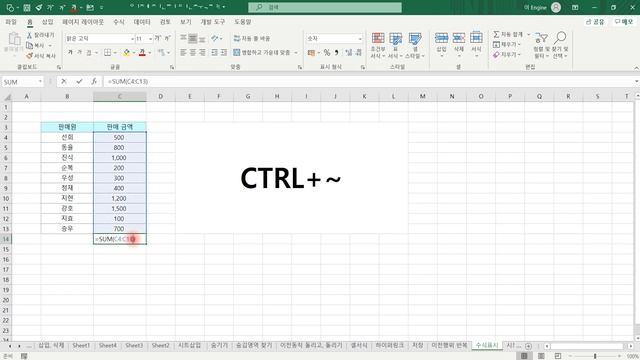The image size is (640, 360).
Task: Open the Page Layout ribbon tab
Action: (83, 22)
